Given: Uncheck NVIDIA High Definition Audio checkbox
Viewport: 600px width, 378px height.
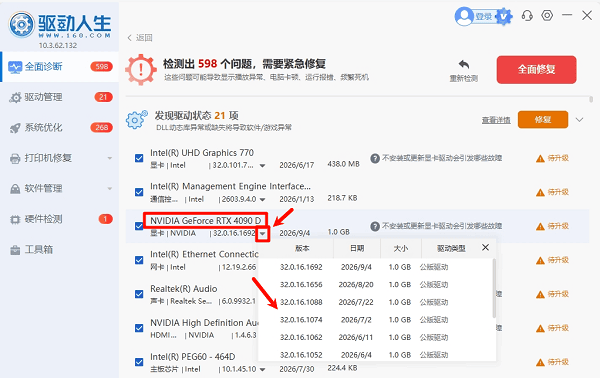Looking at the screenshot, I should pos(139,328).
